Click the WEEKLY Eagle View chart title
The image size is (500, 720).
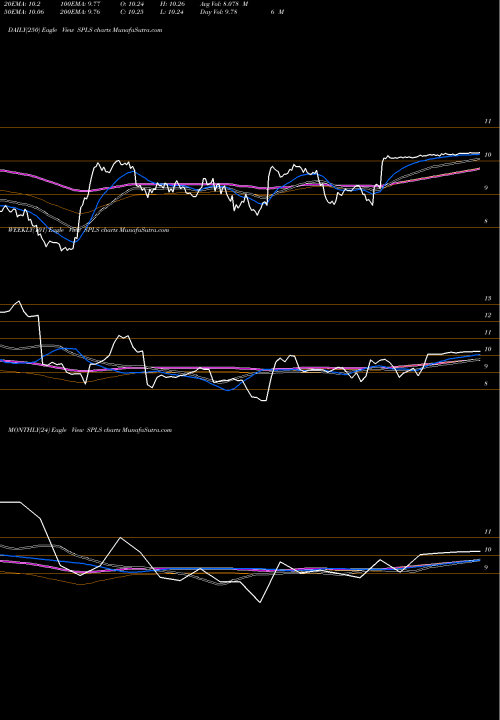(x=89, y=230)
